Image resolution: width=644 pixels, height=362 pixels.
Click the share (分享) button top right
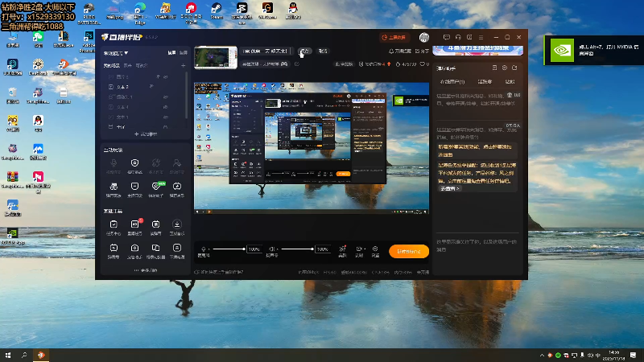coord(422,51)
